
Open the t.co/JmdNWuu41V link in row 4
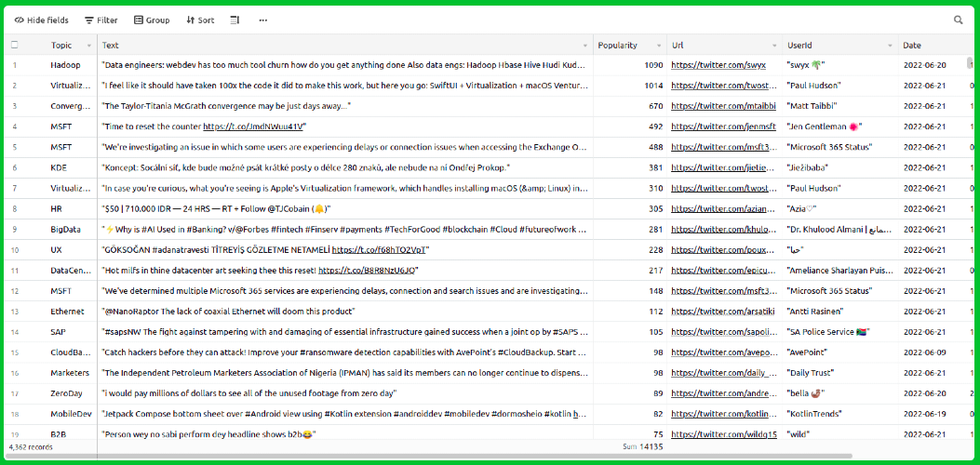[253, 126]
